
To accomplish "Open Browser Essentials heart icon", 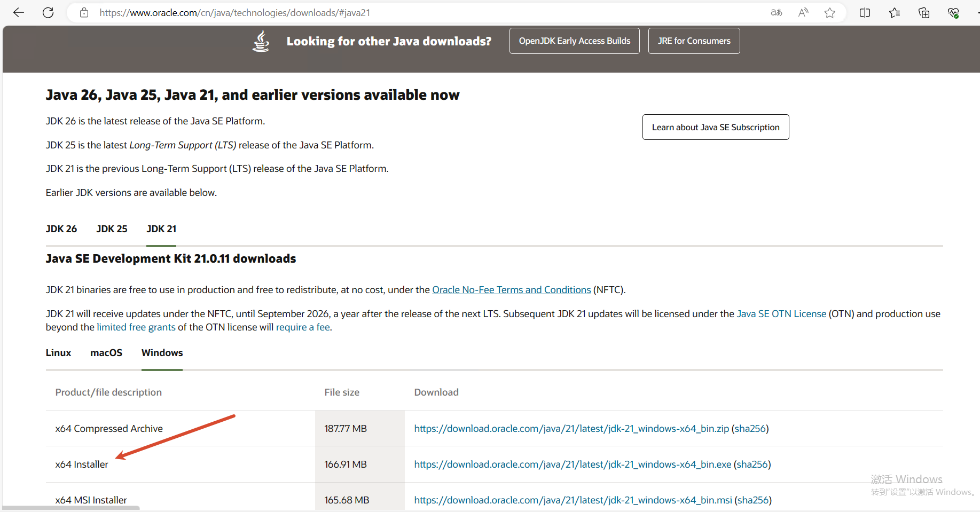I will click(953, 13).
